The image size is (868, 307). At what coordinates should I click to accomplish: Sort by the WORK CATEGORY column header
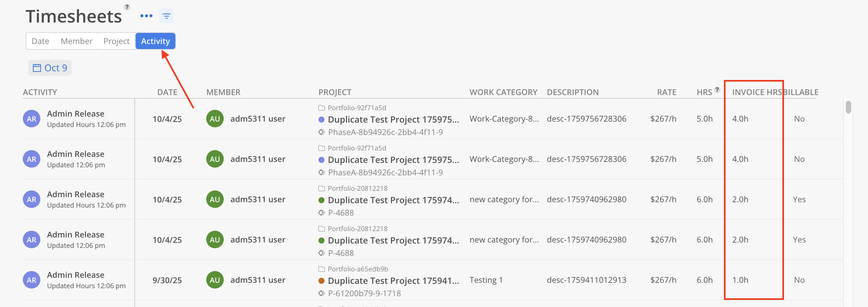[x=504, y=92]
